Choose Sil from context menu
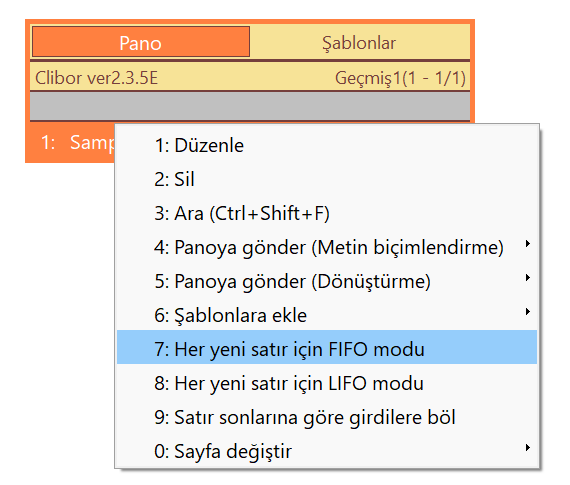The image size is (570, 485). [326, 179]
